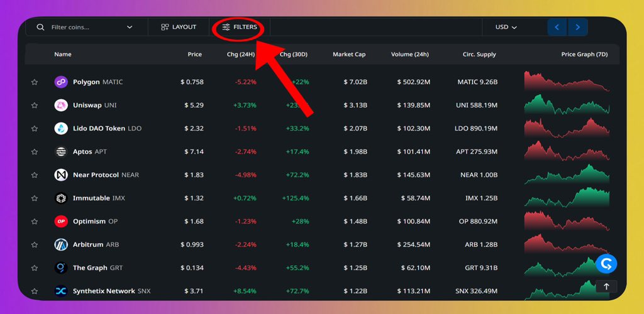Open the Synthetix Network name link
This screenshot has height=314, width=644.
pyautogui.click(x=104, y=291)
